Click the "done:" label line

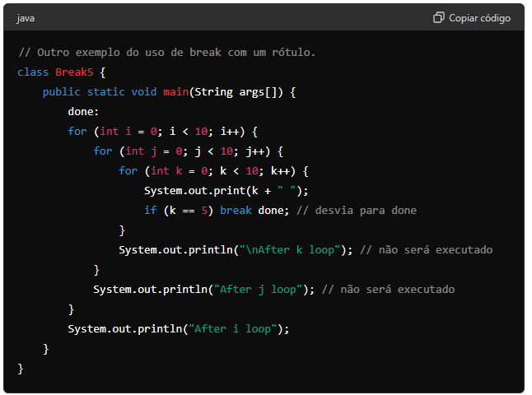(83, 112)
